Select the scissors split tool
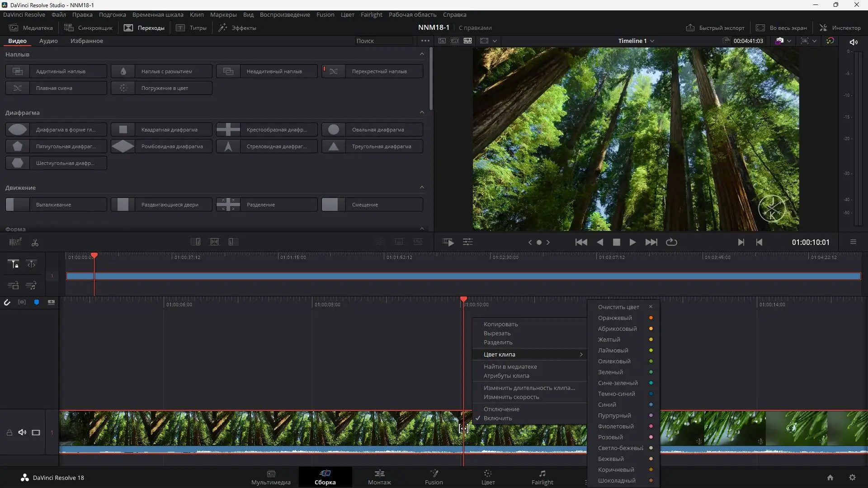Viewport: 868px width, 488px height. pyautogui.click(x=35, y=242)
